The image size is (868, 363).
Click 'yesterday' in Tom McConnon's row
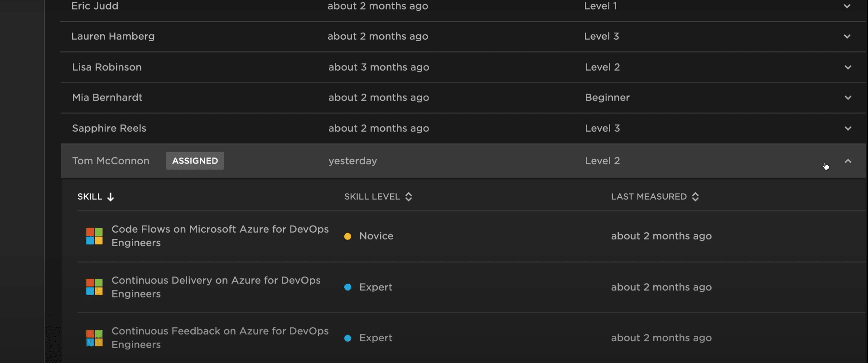(x=352, y=161)
